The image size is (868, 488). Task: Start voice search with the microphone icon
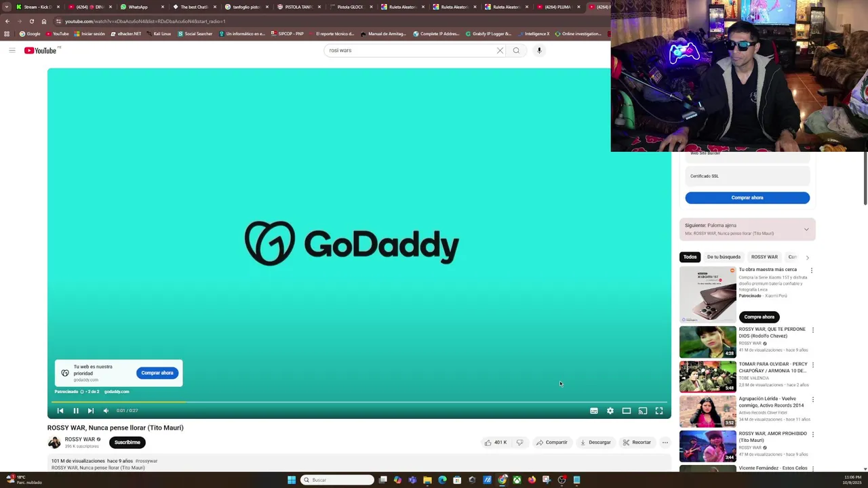click(539, 50)
